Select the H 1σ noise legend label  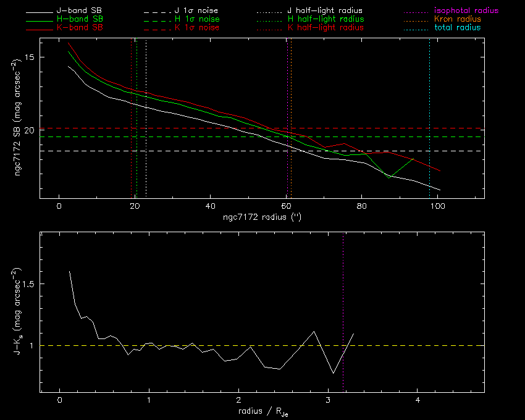pos(196,19)
